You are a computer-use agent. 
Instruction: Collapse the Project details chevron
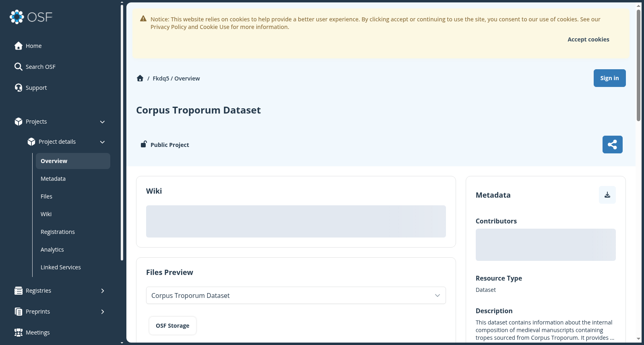pyautogui.click(x=102, y=142)
